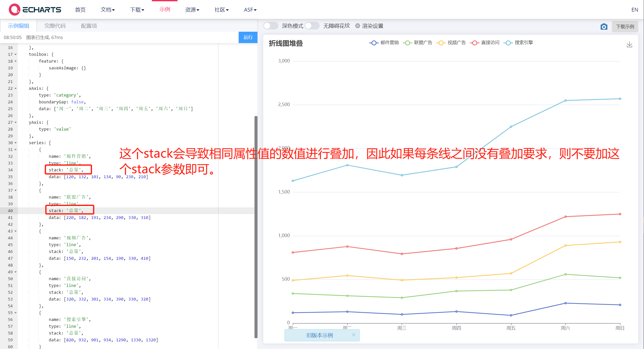Collapse the xAxis code block at line 22

(x=15, y=88)
